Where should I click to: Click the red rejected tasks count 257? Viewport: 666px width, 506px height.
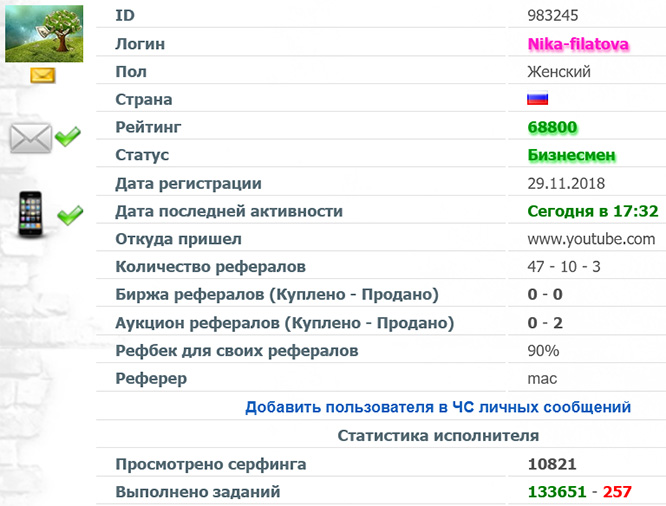(617, 491)
